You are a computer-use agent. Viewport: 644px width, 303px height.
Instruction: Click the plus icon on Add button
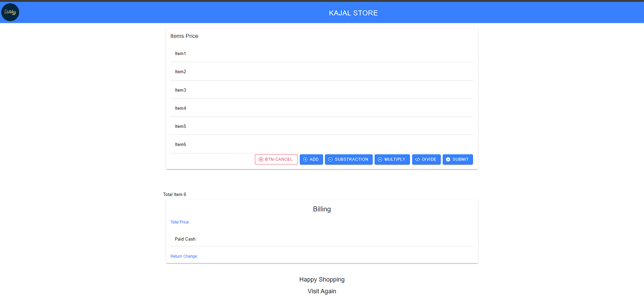pos(305,159)
